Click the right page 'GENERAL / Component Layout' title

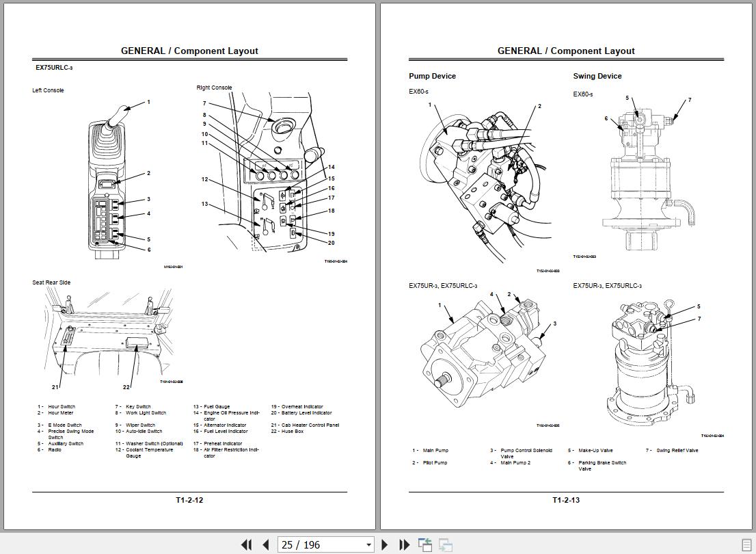(566, 51)
